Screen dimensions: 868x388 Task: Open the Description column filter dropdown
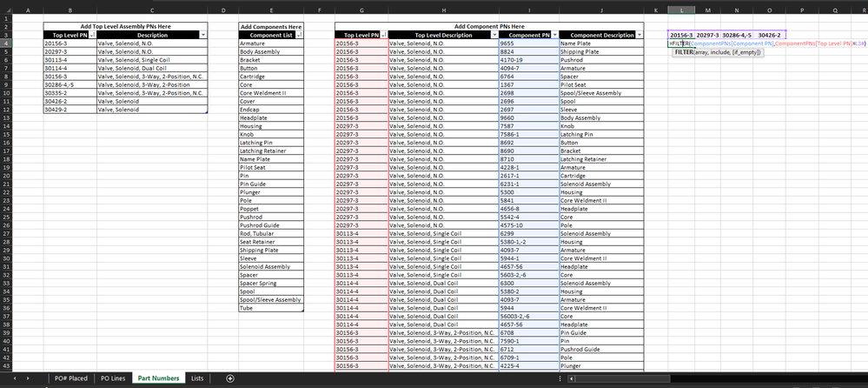(202, 35)
